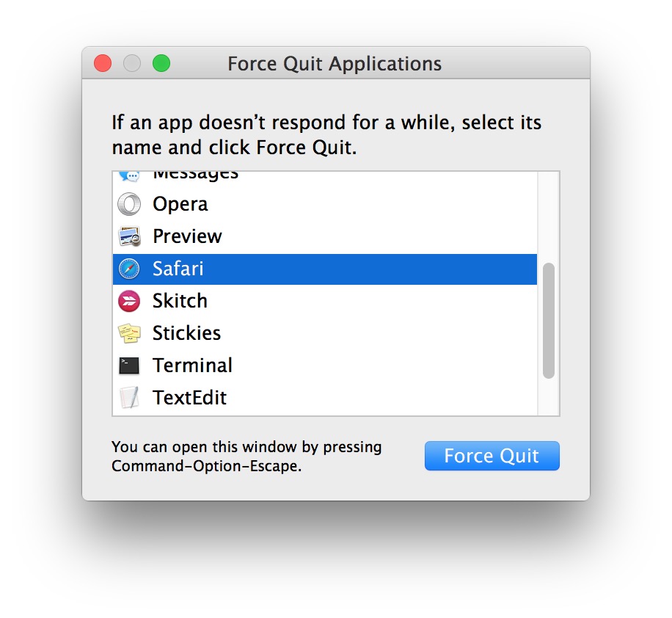Select Terminal in the app list
The width and height of the screenshot is (672, 618).
coord(325,366)
